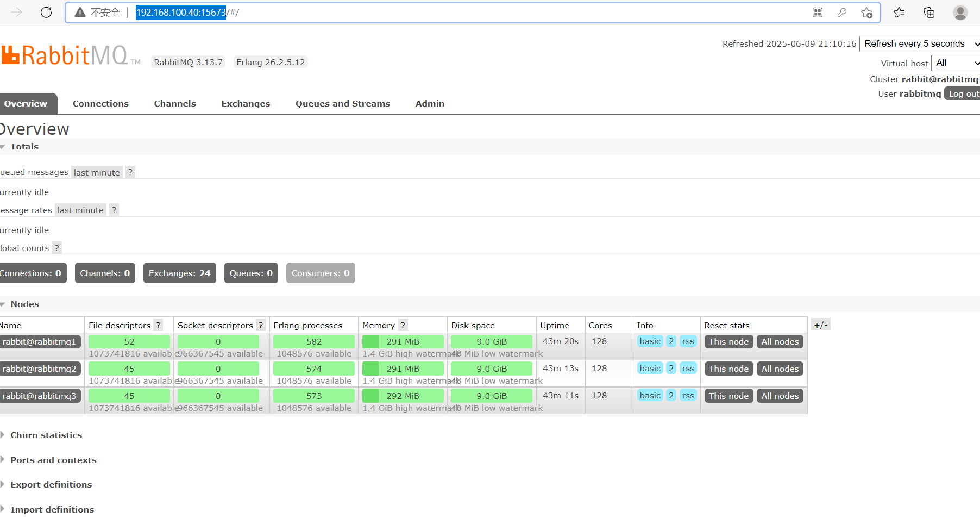This screenshot has width=980, height=524.
Task: Open node rabbit@rabbitmq1 details
Action: coord(39,342)
